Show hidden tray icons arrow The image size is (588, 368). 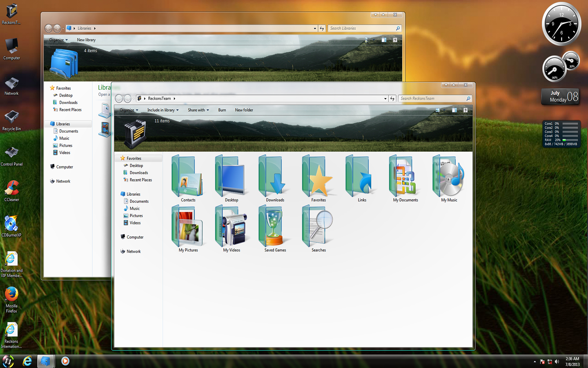click(534, 361)
